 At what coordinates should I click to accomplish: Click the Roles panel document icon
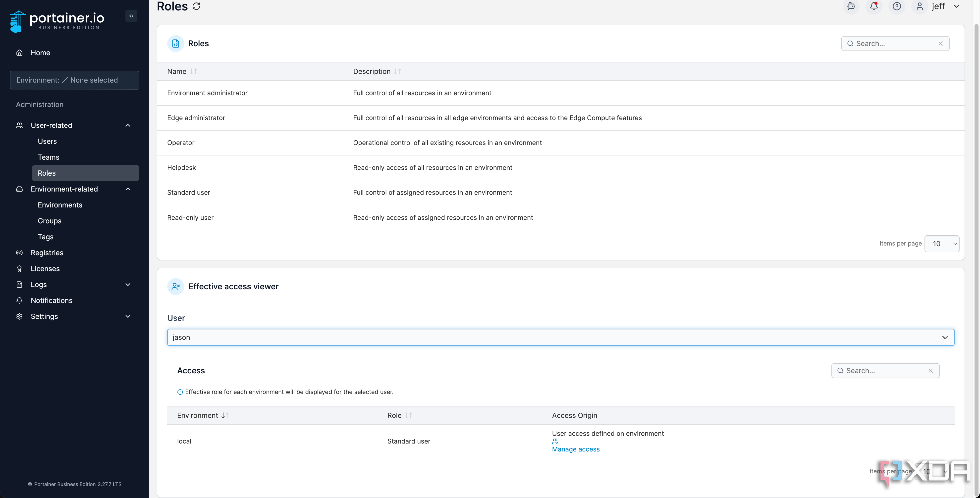[x=175, y=44]
